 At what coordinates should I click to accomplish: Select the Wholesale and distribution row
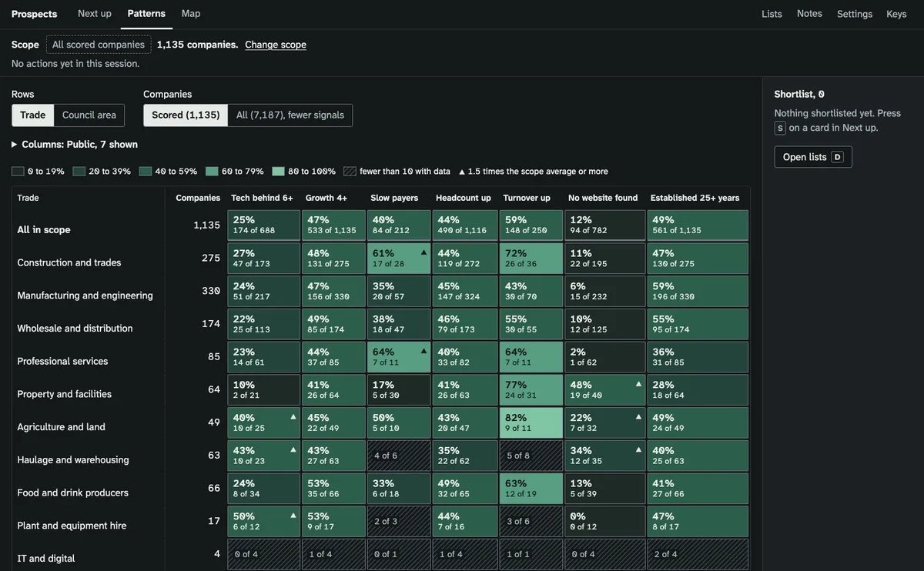pos(75,329)
